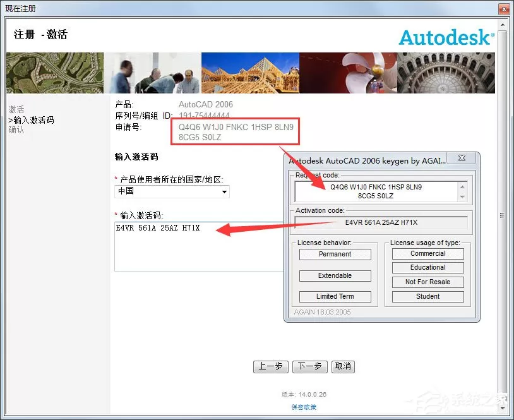The image size is (514, 420).
Task: Click the Extendable license behavior button
Action: (x=335, y=276)
